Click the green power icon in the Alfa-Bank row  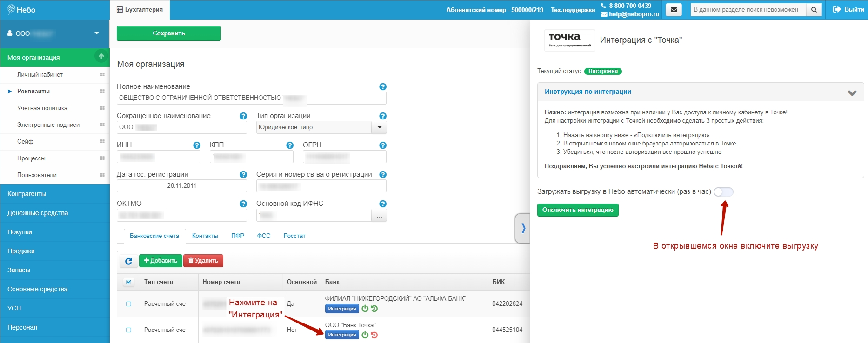coord(365,309)
